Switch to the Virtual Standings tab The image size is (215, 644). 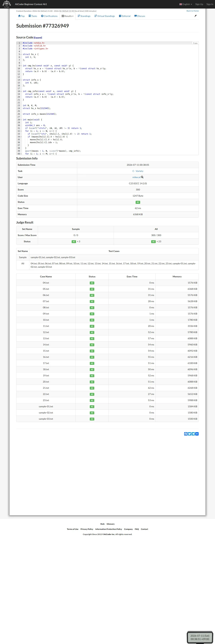[x=105, y=16]
